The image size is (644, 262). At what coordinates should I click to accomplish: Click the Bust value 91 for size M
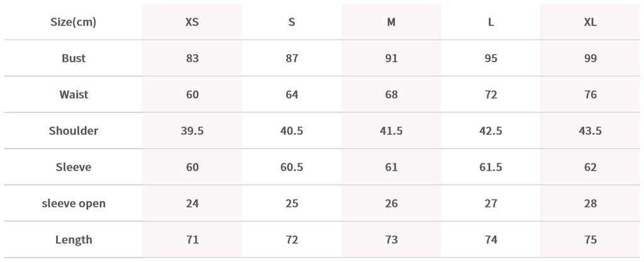[391, 59]
